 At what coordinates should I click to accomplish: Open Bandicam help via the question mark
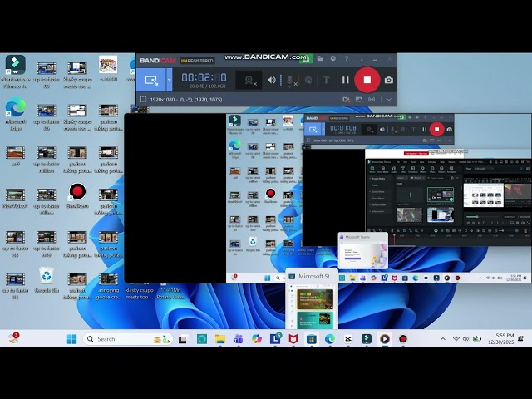(x=346, y=59)
